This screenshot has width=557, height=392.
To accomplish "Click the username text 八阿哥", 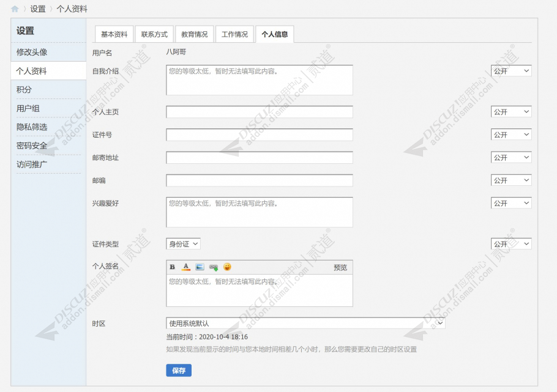I will [176, 52].
